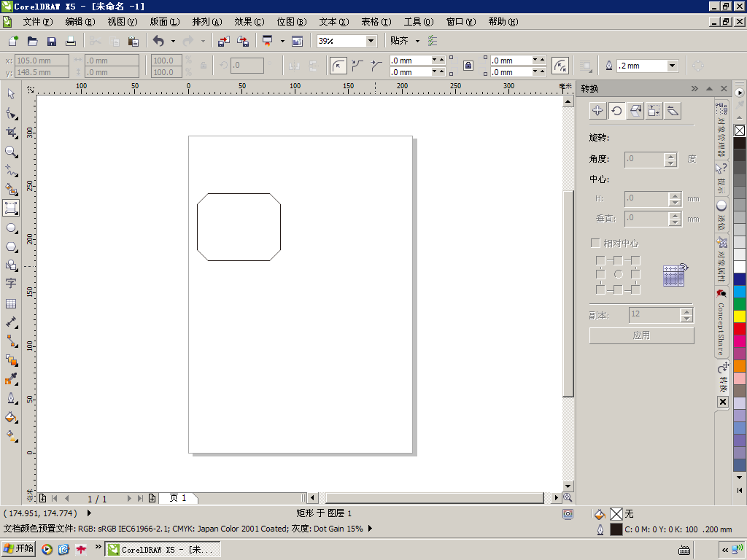
Task: Click the Windows 开始 start button
Action: point(19,548)
